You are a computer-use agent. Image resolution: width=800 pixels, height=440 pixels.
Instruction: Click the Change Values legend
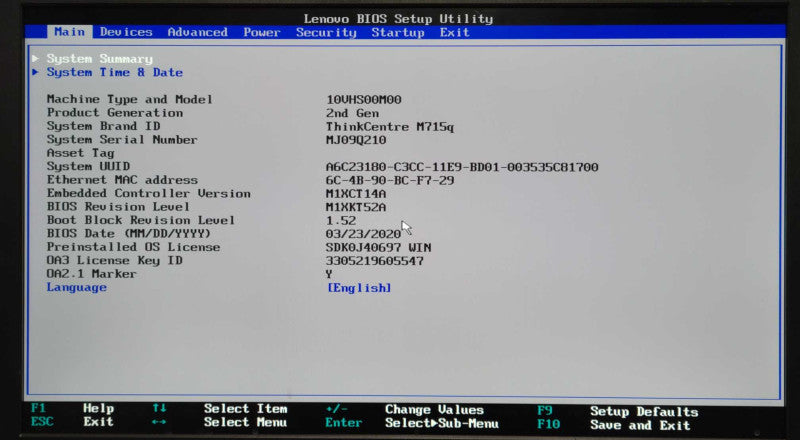coord(434,410)
